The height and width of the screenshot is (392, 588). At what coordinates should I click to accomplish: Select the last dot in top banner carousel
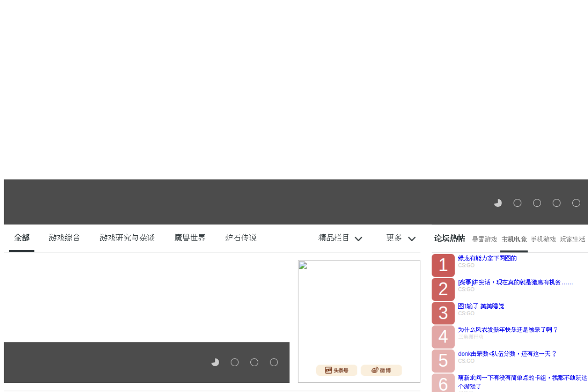(x=576, y=203)
